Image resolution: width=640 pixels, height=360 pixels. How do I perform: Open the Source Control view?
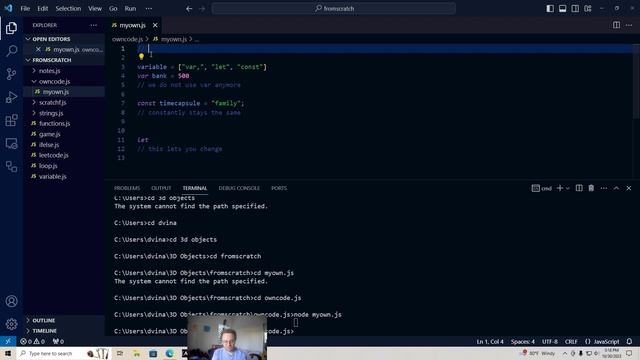pos(11,74)
